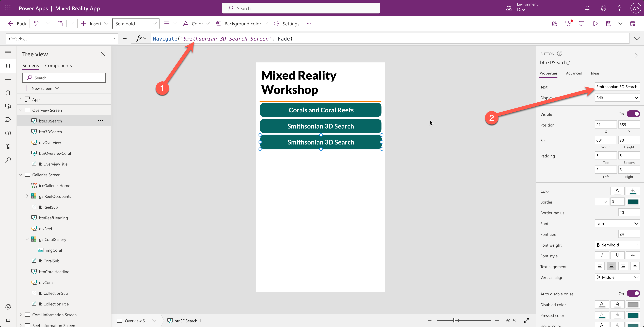This screenshot has height=327, width=644.
Task: Expand the Coral Information Screen node
Action: point(21,315)
